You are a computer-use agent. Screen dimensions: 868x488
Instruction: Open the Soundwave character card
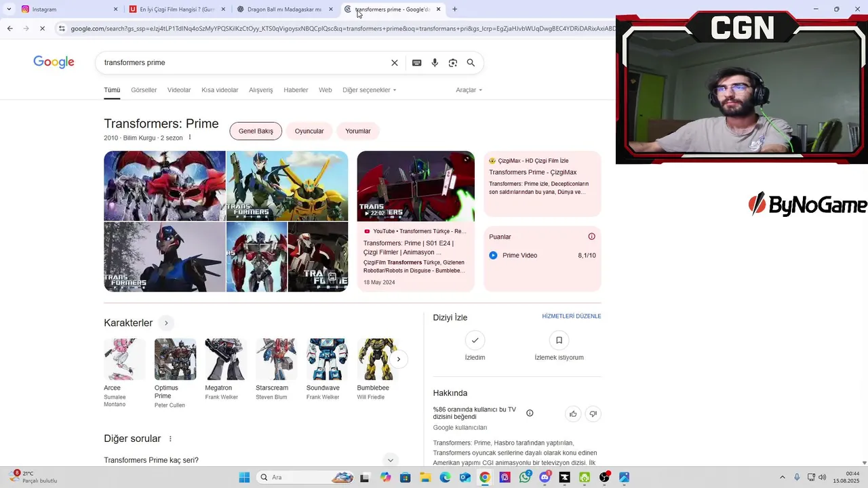327,369
